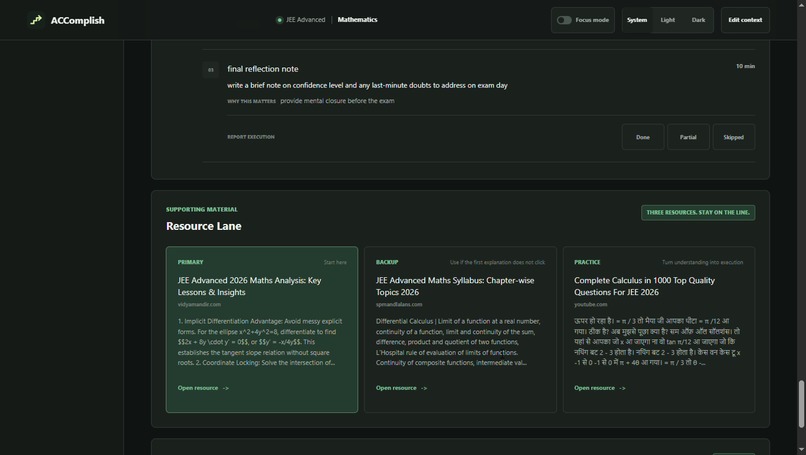This screenshot has width=806, height=455.
Task: Click the JEE Advanced 2026 Maths Analysis title
Action: (249, 286)
